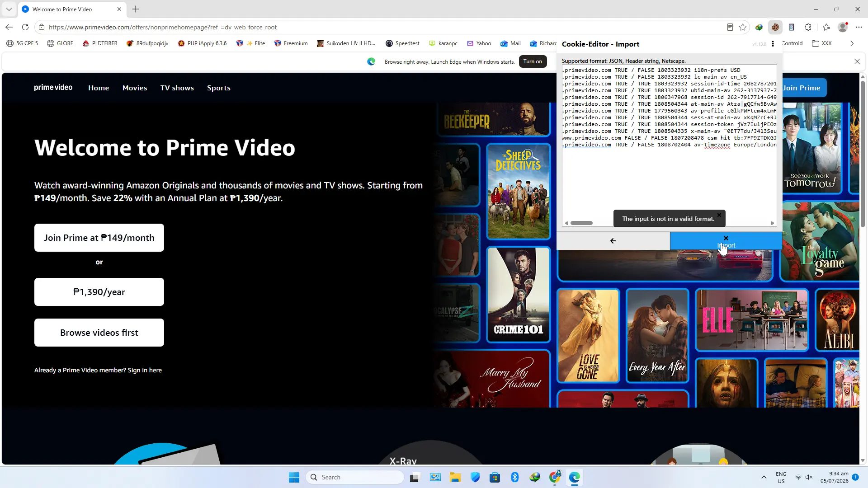Open the tab search dropdown arrow
This screenshot has height=488, width=868.
coord(9,9)
